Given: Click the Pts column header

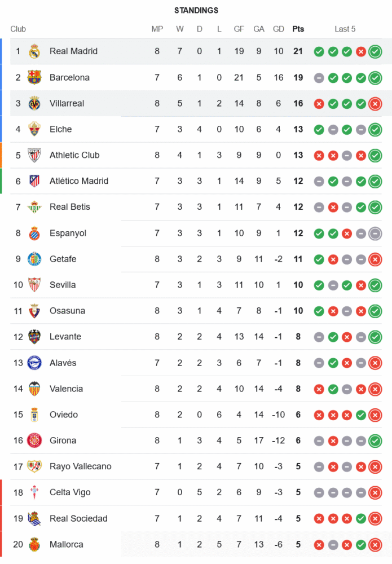Looking at the screenshot, I should pyautogui.click(x=298, y=29).
